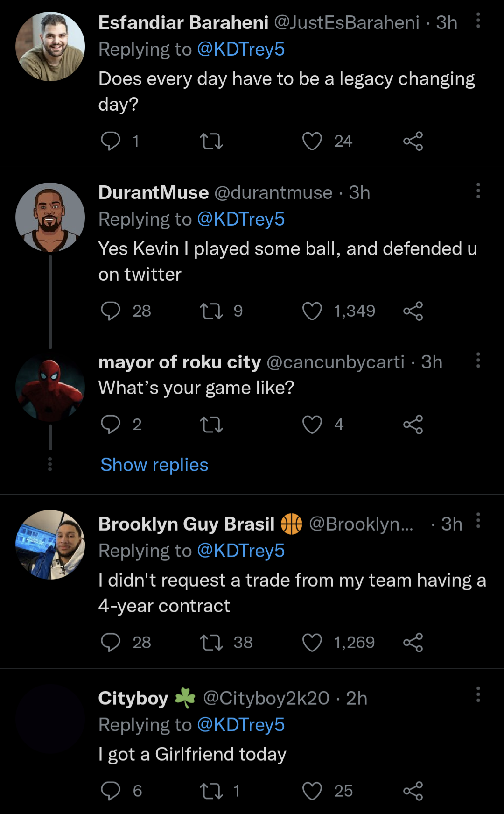
Task: View DurantMuse's avatar profile
Action: click(x=50, y=217)
